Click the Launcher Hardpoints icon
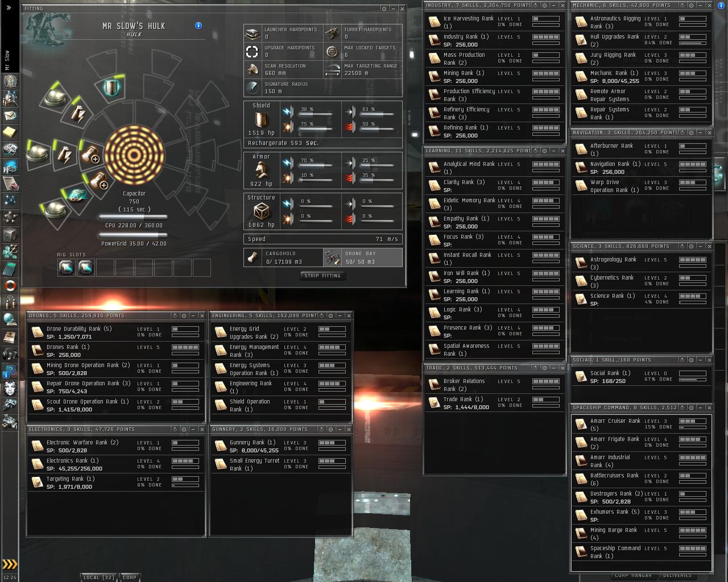Screen dimensions: 728x582 [x=253, y=34]
